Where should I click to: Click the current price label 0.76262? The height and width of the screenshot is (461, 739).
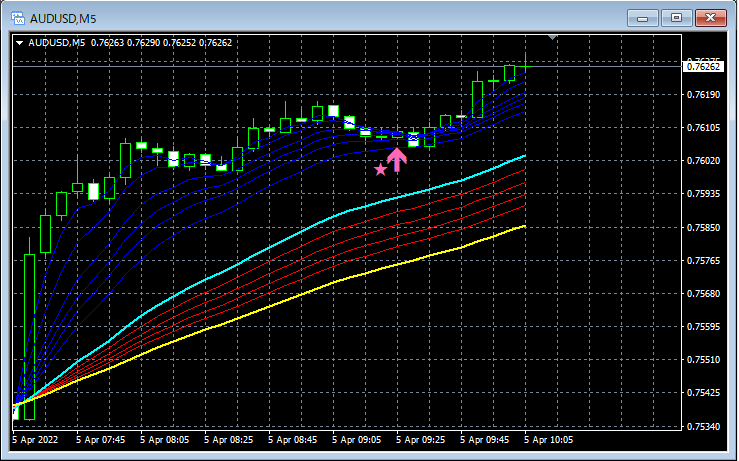point(703,66)
